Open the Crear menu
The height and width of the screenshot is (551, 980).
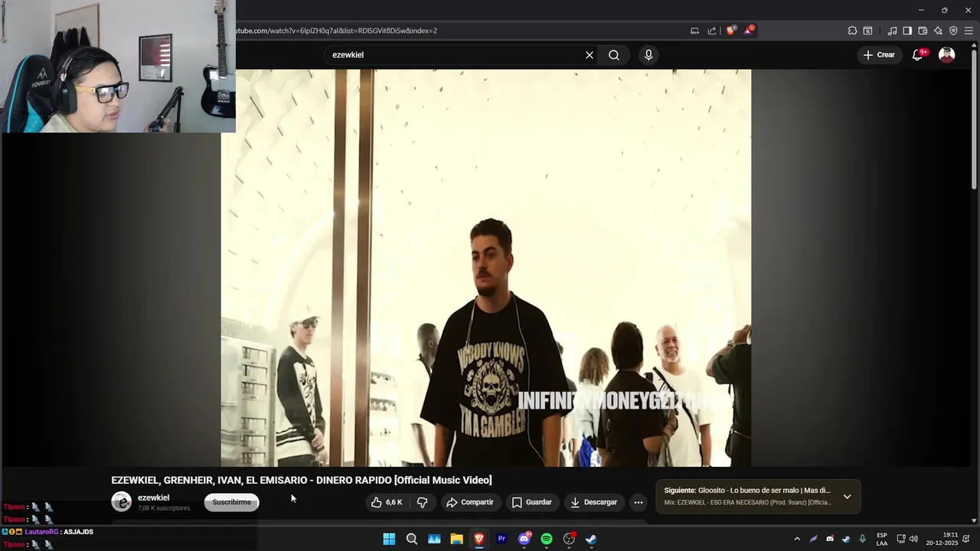tap(879, 55)
